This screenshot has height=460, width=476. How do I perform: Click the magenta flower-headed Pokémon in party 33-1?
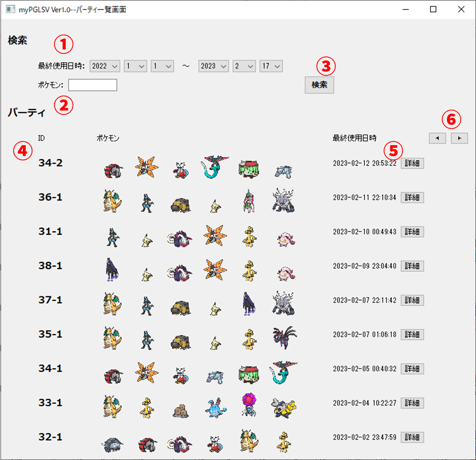(x=249, y=405)
